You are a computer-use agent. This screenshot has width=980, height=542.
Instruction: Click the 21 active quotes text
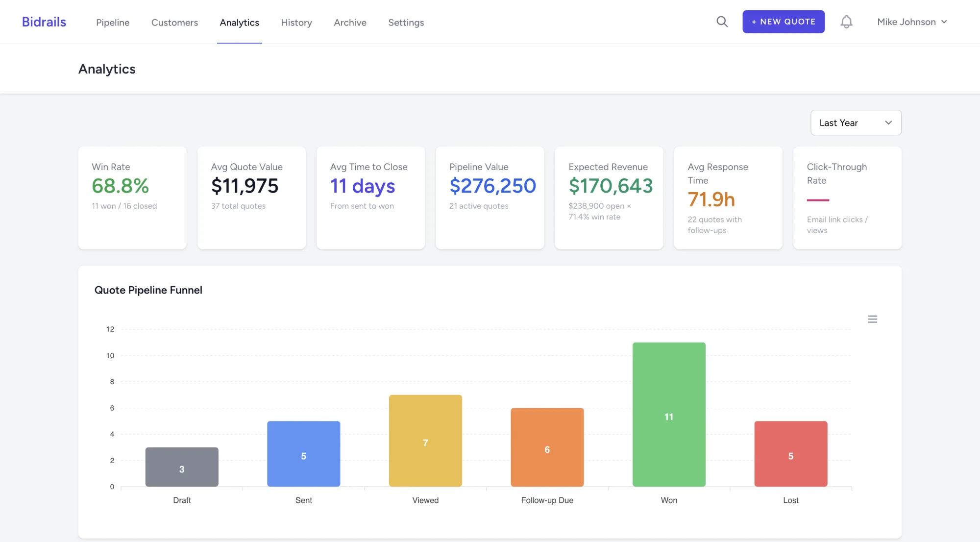tap(479, 206)
